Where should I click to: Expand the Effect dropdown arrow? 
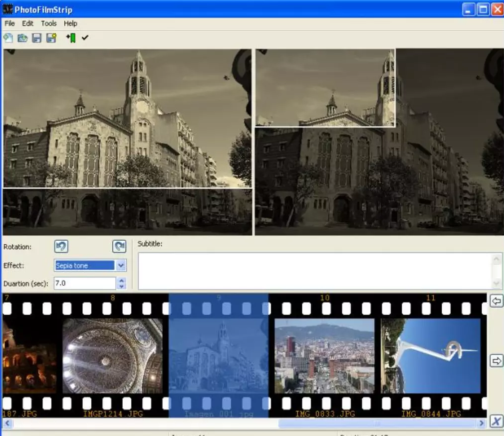click(x=121, y=266)
